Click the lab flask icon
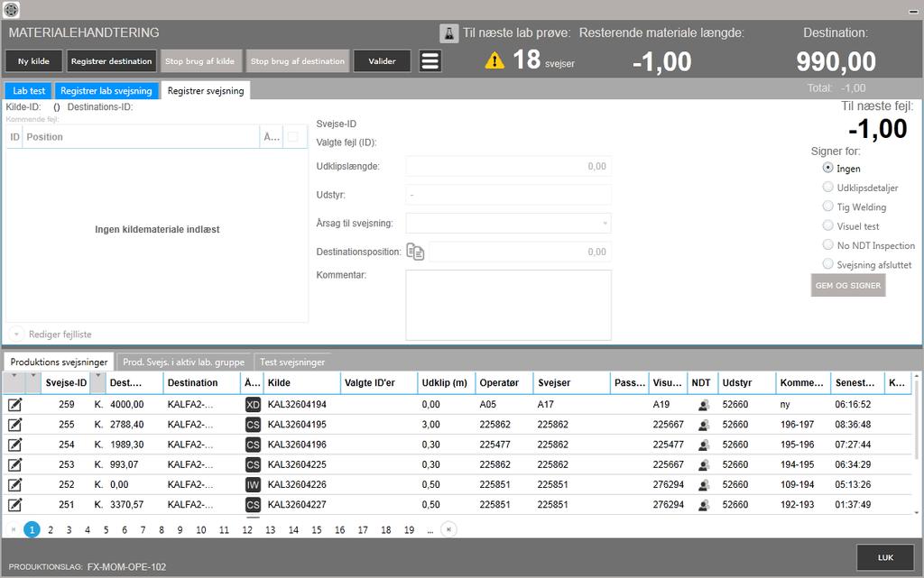The height and width of the screenshot is (578, 924). [449, 33]
